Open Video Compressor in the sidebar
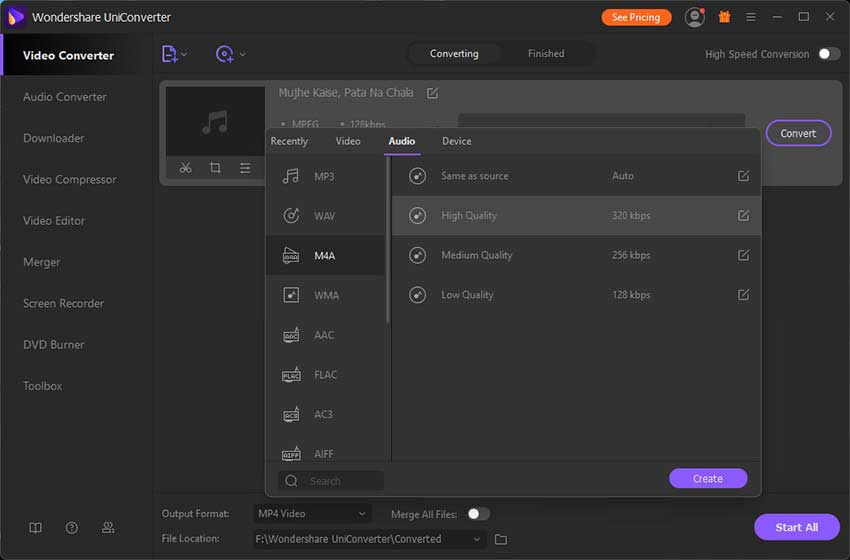The image size is (850, 560). click(70, 179)
